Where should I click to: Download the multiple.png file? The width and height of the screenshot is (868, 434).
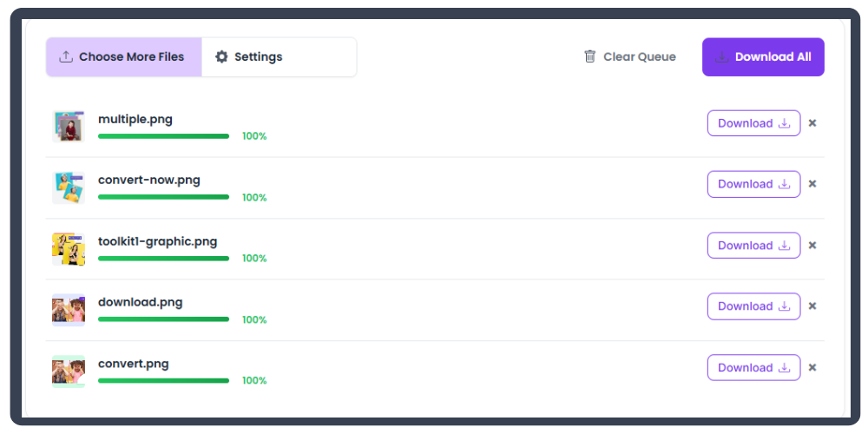pos(753,123)
